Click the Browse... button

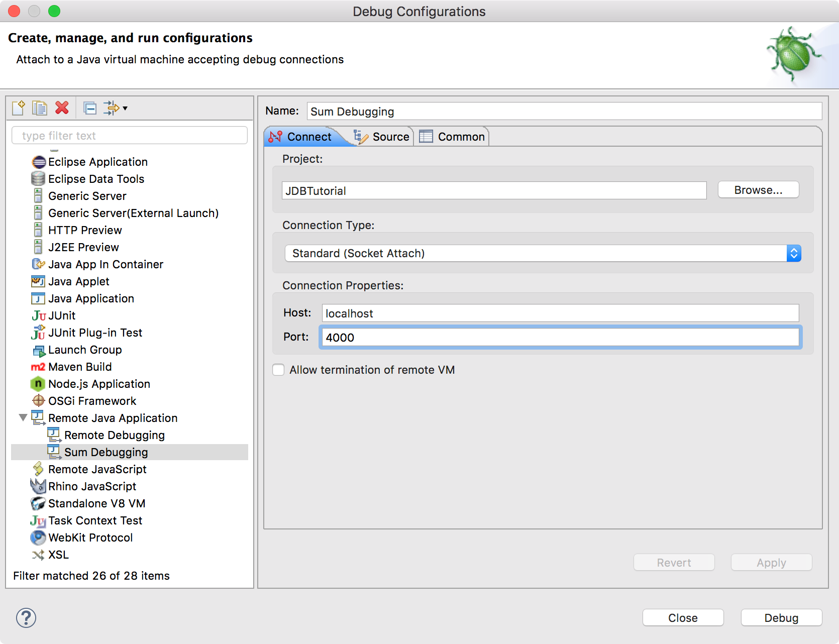(x=758, y=190)
